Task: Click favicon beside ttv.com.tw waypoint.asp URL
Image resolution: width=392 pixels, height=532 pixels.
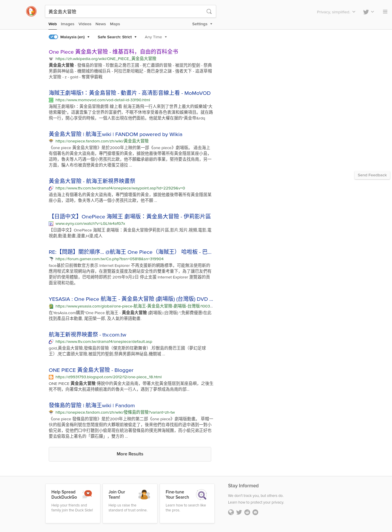Action: (51, 188)
